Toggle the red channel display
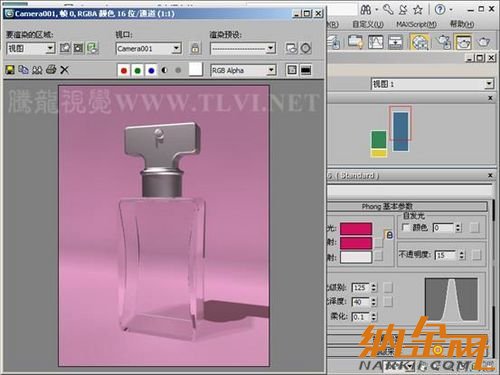500x375 pixels. [124, 70]
